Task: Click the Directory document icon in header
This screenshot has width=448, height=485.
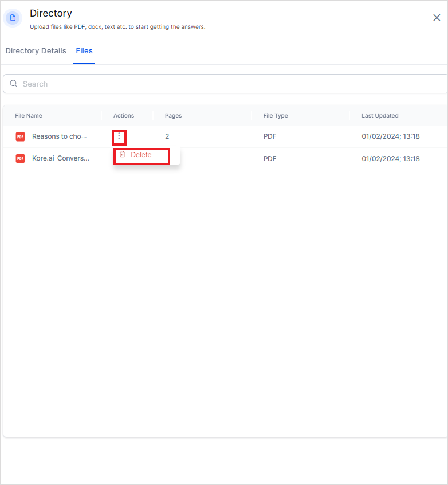Action: pos(13,18)
